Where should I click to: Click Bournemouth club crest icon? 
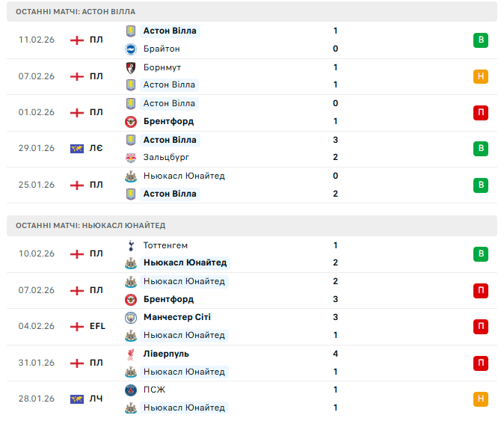pyautogui.click(x=131, y=67)
